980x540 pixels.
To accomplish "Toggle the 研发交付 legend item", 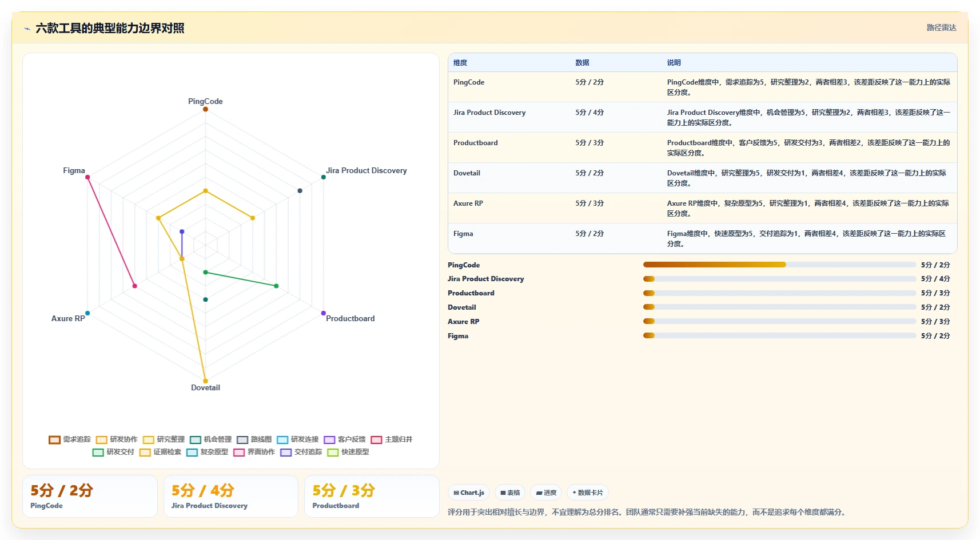I will (x=113, y=452).
